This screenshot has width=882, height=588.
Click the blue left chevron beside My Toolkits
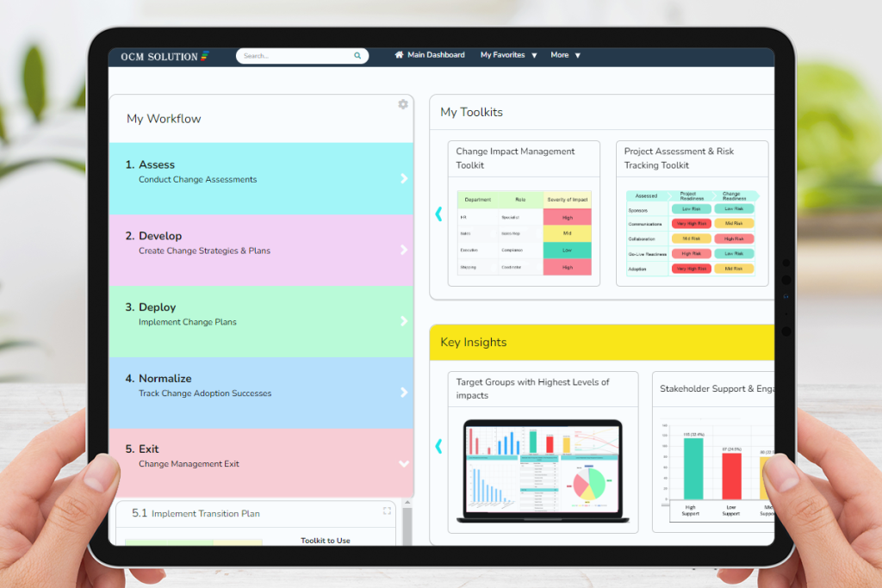click(438, 214)
